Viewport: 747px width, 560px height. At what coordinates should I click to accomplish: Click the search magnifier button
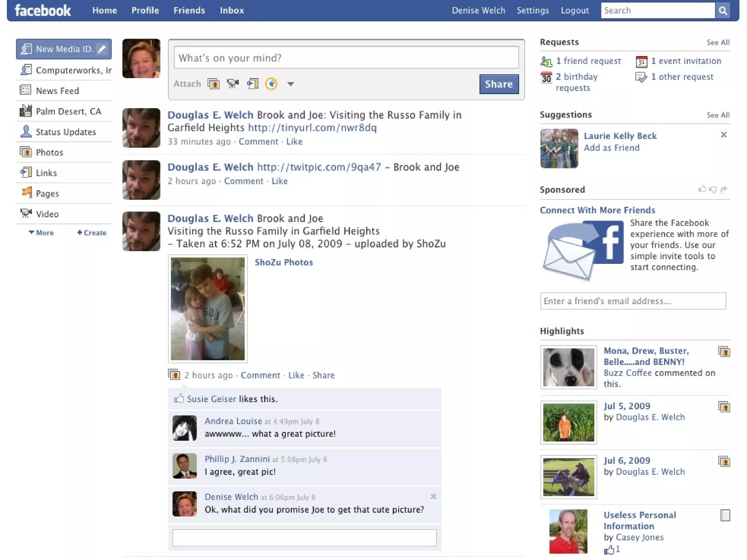coord(723,11)
